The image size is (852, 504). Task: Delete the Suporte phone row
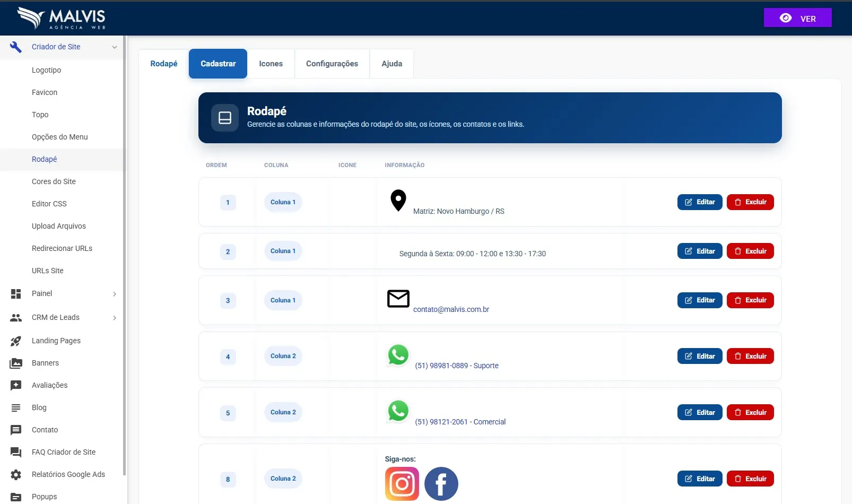(750, 357)
